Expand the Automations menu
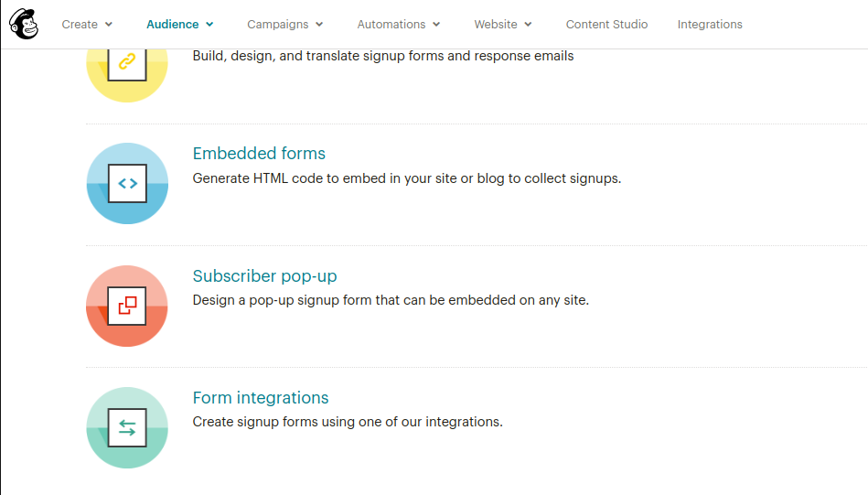868x495 pixels. click(x=398, y=25)
